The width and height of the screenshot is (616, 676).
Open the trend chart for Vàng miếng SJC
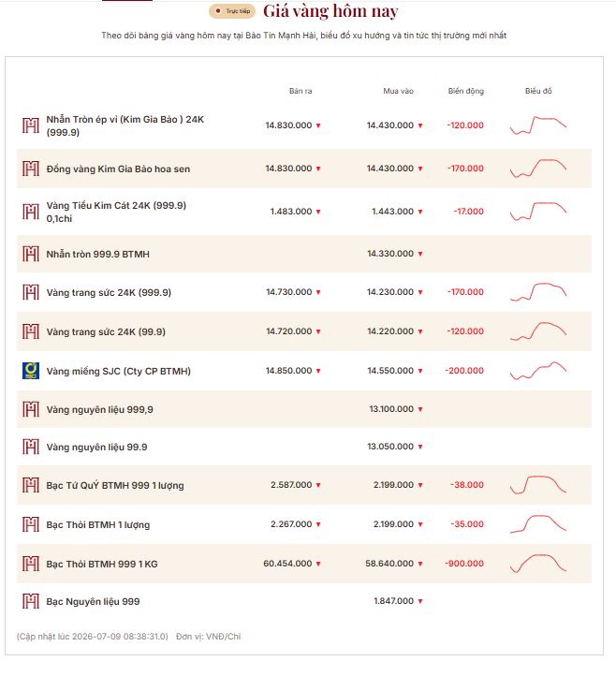pyautogui.click(x=538, y=371)
